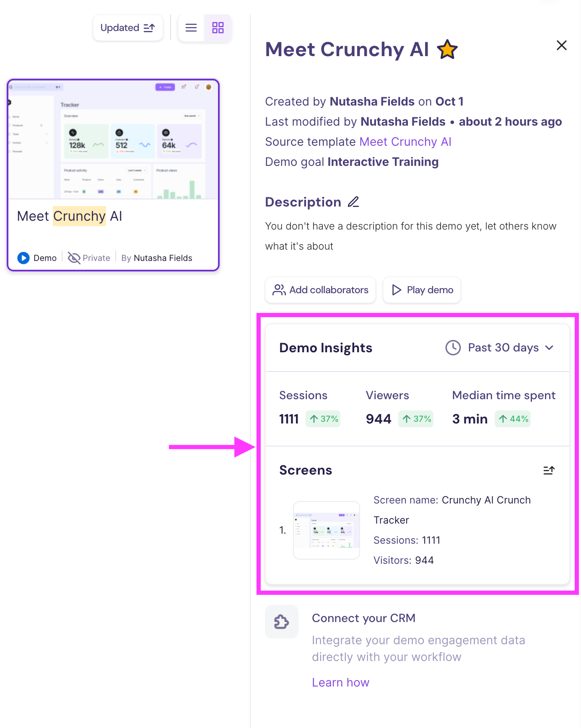This screenshot has width=581, height=728.
Task: Switch to grid view layout
Action: click(218, 28)
